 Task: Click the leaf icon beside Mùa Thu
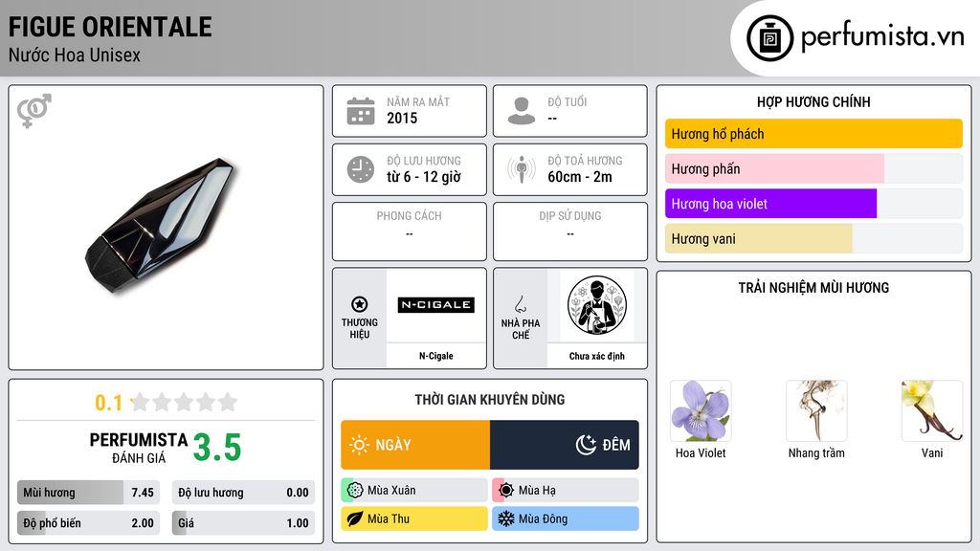(x=355, y=518)
